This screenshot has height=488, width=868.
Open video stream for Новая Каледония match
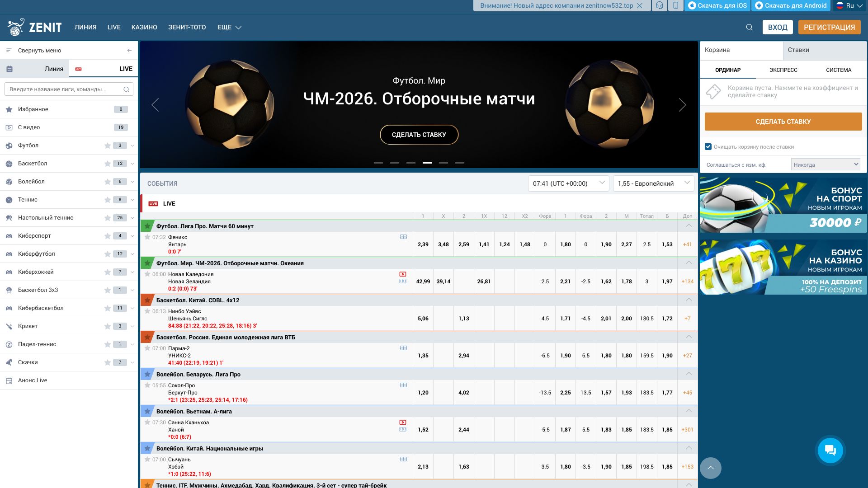pyautogui.click(x=403, y=274)
